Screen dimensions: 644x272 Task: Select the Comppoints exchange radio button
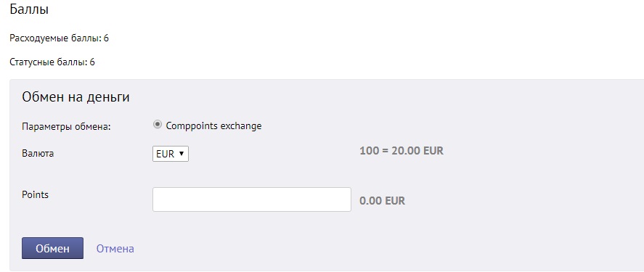(x=158, y=125)
